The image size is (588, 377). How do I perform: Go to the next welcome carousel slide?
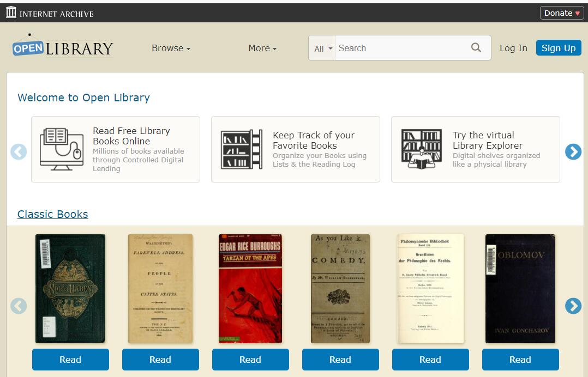(573, 151)
